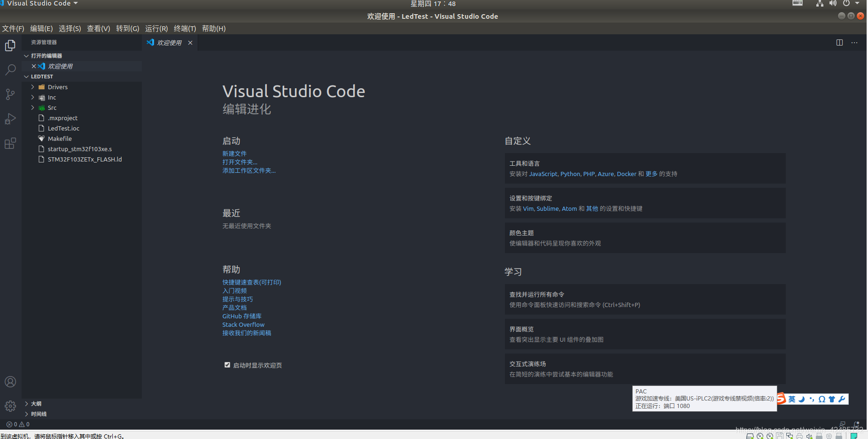868x439 pixels.
Task: Open the Manage gear icon
Action: coord(10,406)
